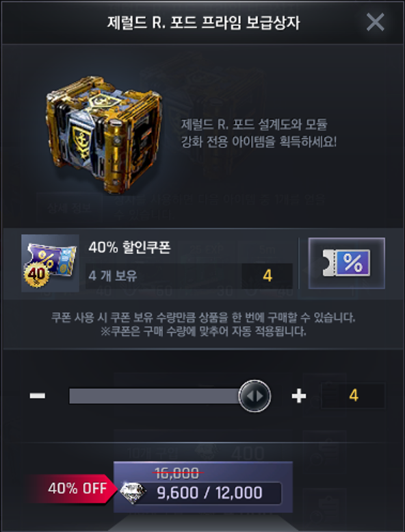The width and height of the screenshot is (405, 532).
Task: Buy for 9,600 diamonds
Action: 203,487
